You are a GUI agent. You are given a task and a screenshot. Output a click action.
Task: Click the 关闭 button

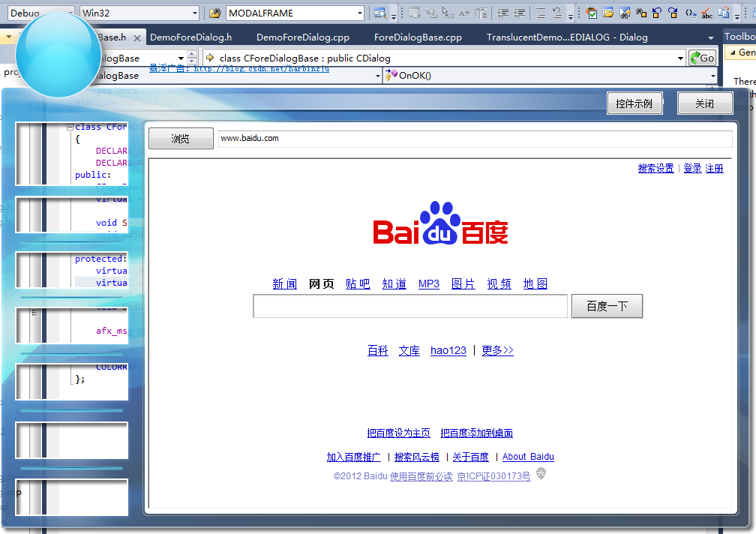point(704,103)
